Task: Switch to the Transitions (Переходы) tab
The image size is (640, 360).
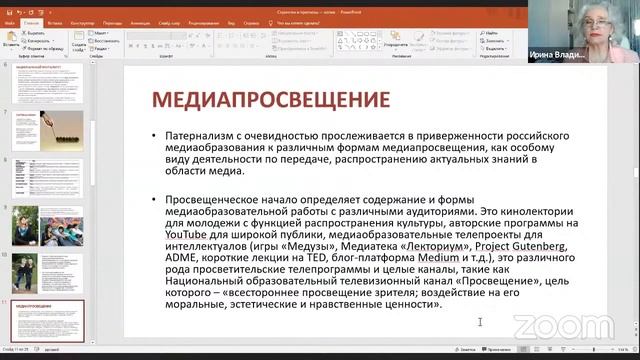Action: click(112, 23)
